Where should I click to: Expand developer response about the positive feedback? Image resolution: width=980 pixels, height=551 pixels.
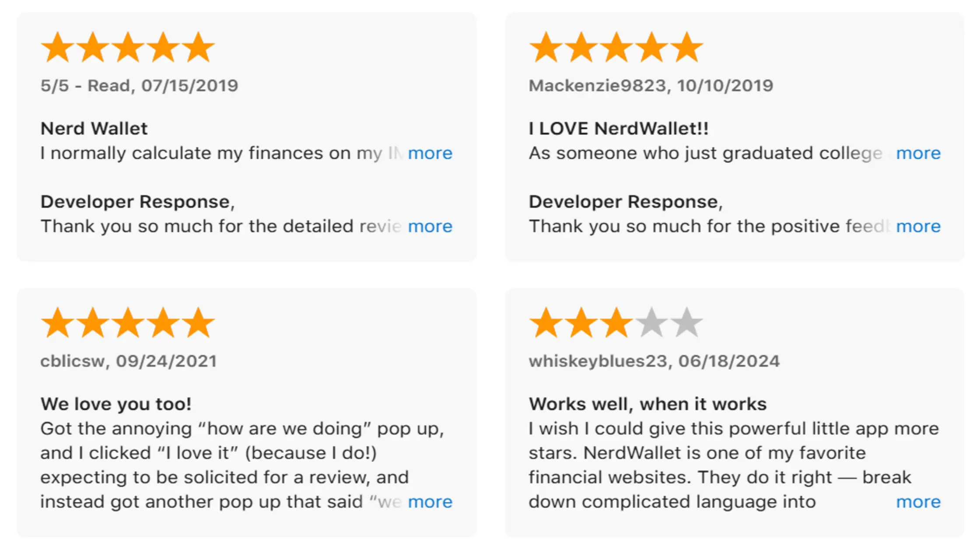coord(918,227)
